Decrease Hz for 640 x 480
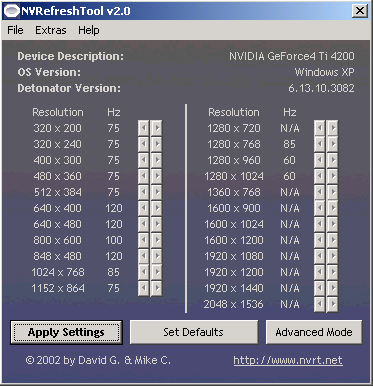373x388 pixels. (x=144, y=224)
